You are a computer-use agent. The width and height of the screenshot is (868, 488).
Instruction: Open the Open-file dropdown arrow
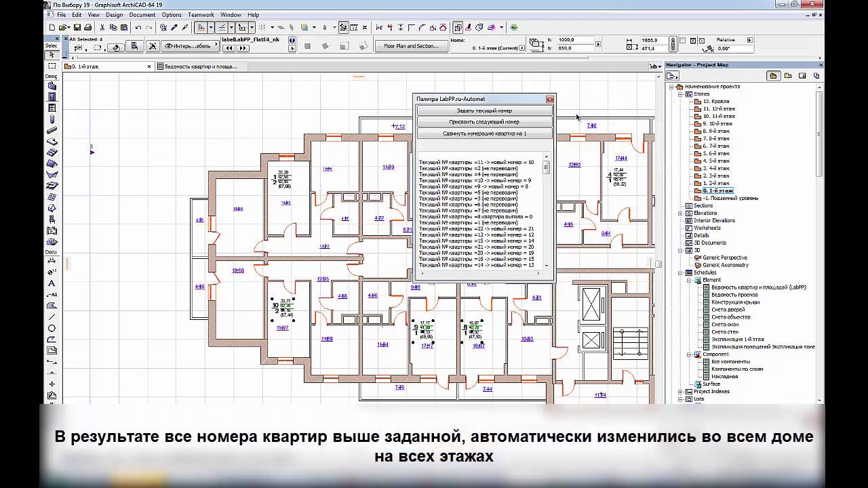point(68,28)
